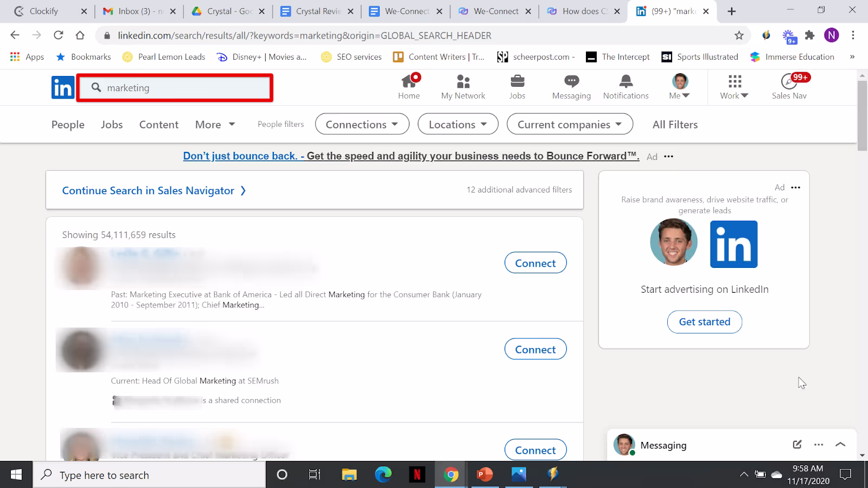Open a new browser tab
Screen dimensions: 868x488
coord(732,11)
